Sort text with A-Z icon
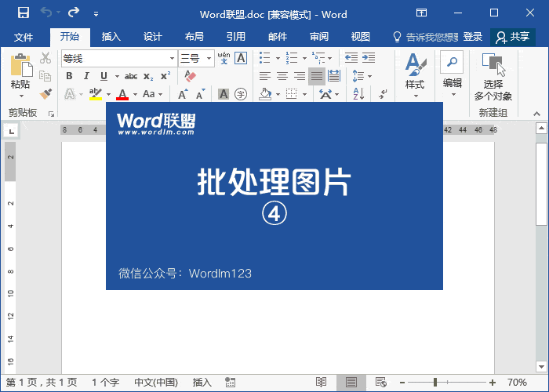 pos(358,94)
